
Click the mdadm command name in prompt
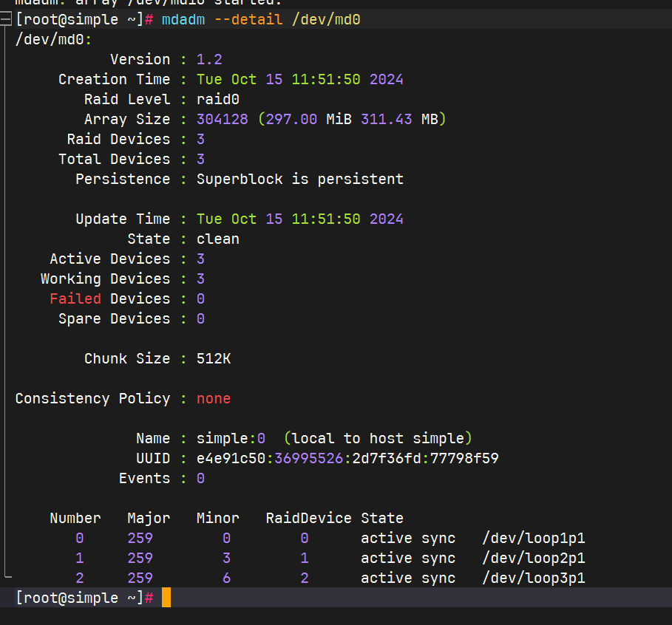[x=183, y=20]
